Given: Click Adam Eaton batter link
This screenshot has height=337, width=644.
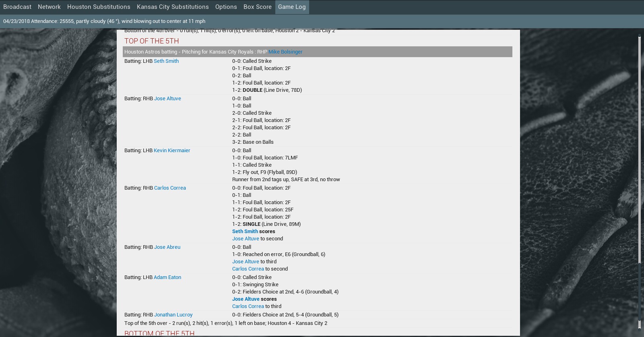Looking at the screenshot, I should tap(167, 277).
